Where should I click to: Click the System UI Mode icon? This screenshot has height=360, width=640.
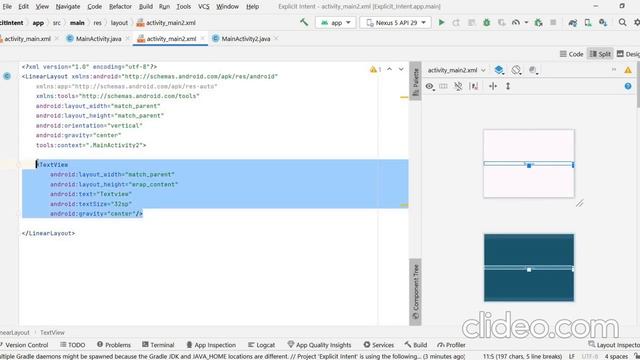click(x=533, y=70)
